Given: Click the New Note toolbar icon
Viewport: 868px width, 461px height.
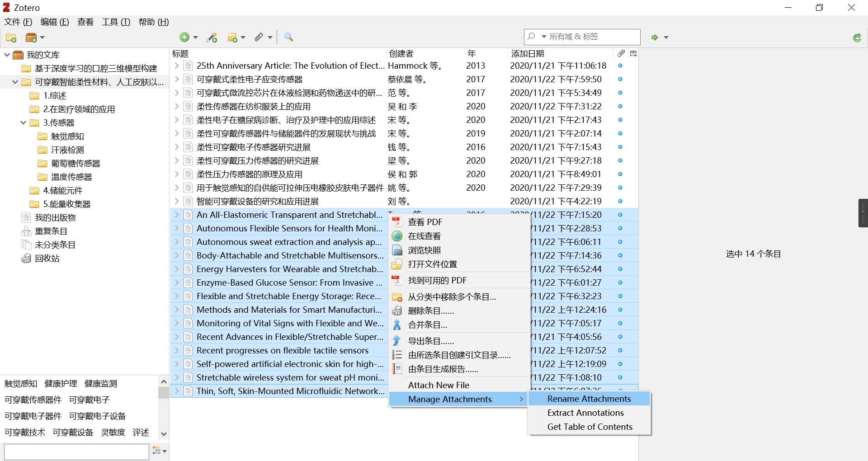Looking at the screenshot, I should point(232,38).
